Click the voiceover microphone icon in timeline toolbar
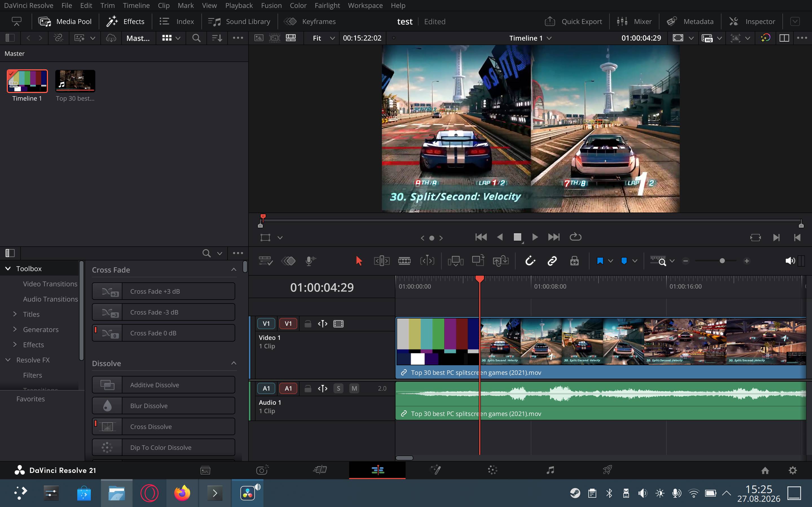This screenshot has width=812, height=507. pos(311,261)
